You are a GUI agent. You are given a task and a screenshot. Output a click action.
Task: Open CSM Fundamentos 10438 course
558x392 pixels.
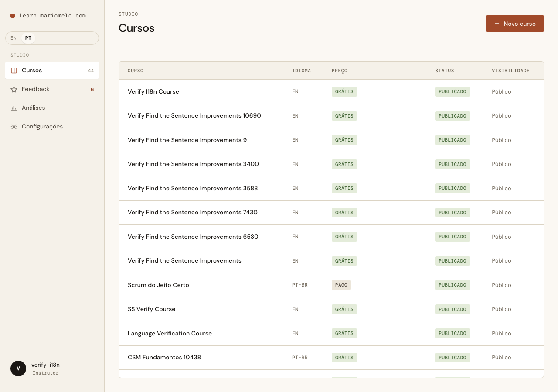[x=331, y=358]
